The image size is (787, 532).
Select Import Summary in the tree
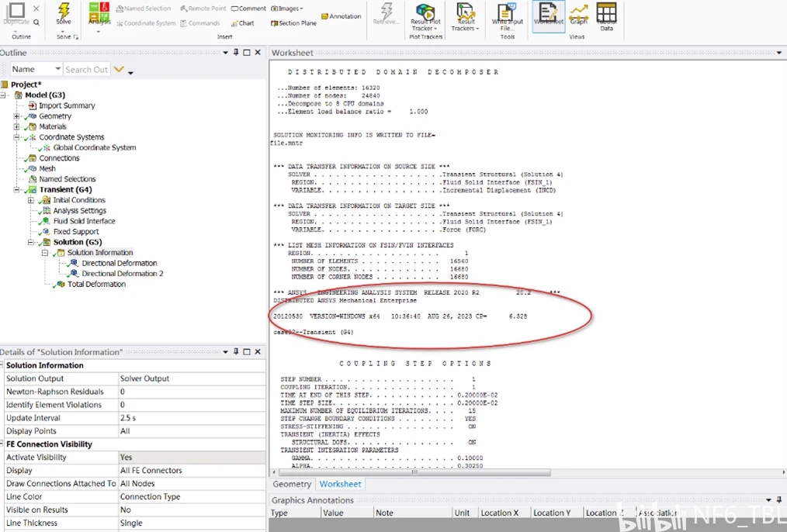(67, 105)
